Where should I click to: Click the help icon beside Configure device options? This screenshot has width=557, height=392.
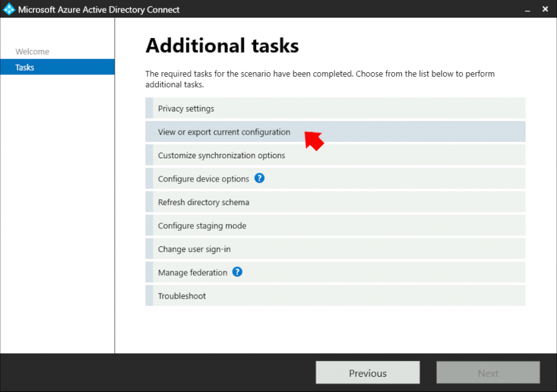click(x=259, y=178)
